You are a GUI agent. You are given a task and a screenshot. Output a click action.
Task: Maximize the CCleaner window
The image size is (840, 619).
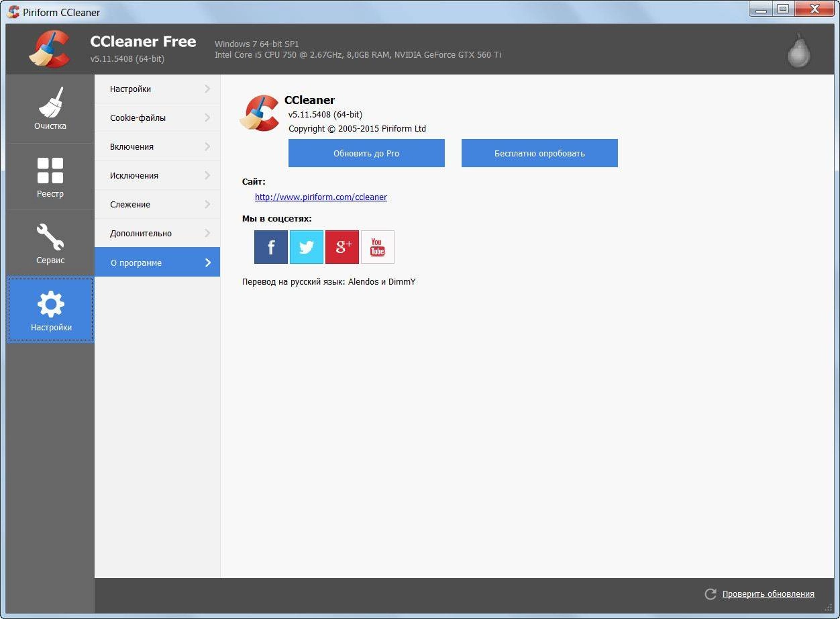(x=782, y=9)
